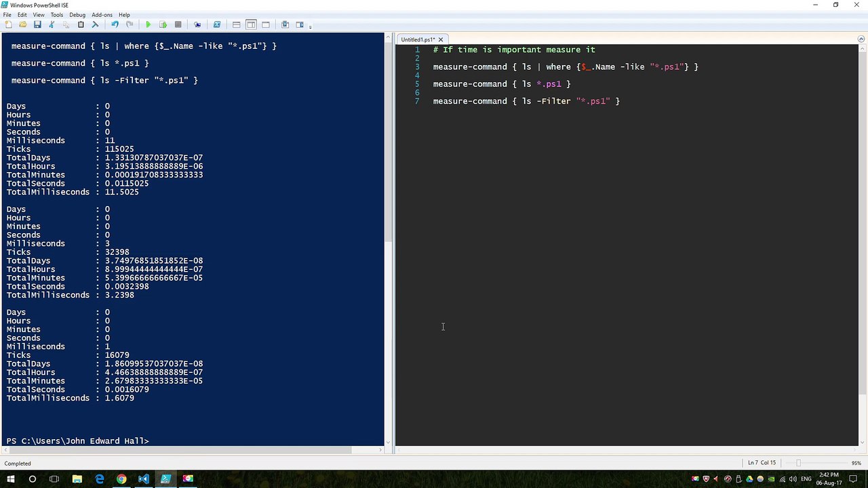The image size is (868, 488).
Task: Show the script pane maximized layout
Action: pyautogui.click(x=266, y=24)
